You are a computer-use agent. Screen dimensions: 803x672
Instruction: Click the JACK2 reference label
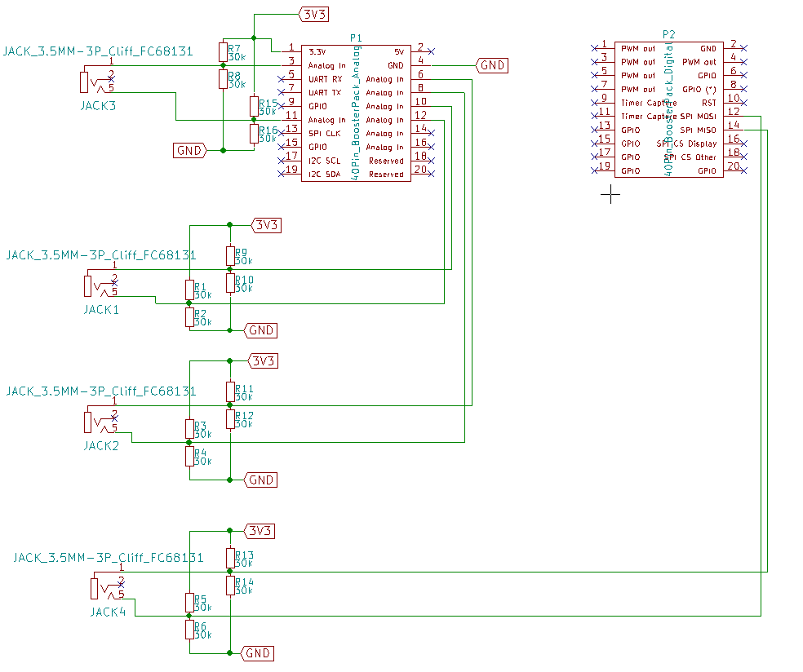point(101,446)
